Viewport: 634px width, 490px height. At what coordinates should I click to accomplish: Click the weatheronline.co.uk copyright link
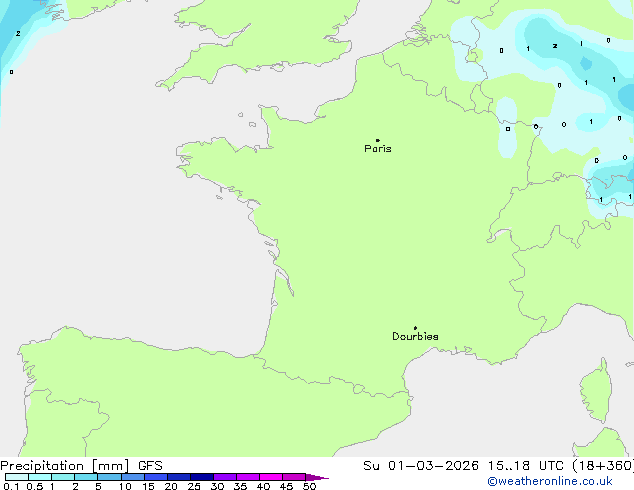point(550,481)
